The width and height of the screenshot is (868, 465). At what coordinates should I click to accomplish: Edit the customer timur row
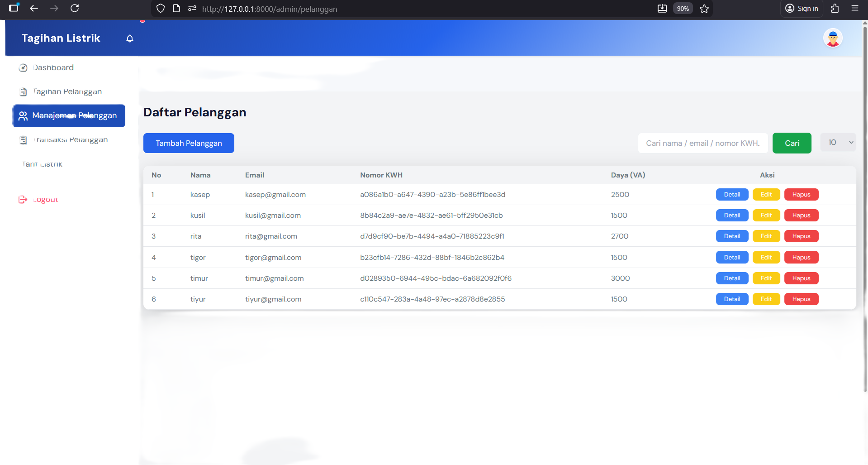point(766,278)
